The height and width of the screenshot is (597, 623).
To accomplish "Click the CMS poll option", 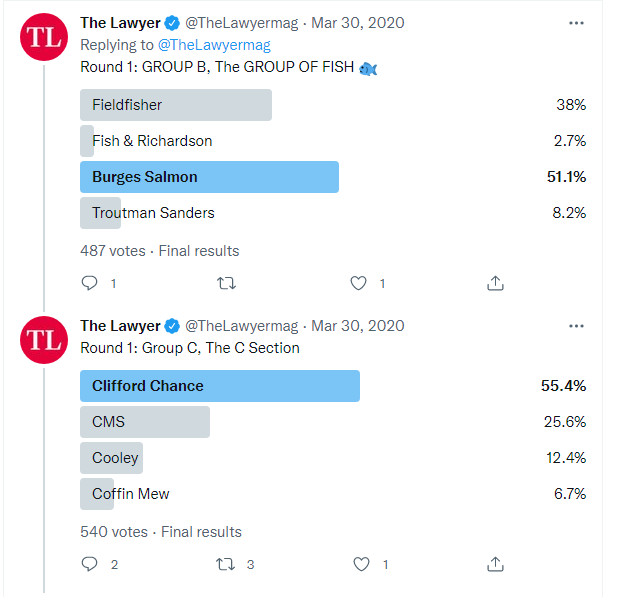I will tap(145, 422).
